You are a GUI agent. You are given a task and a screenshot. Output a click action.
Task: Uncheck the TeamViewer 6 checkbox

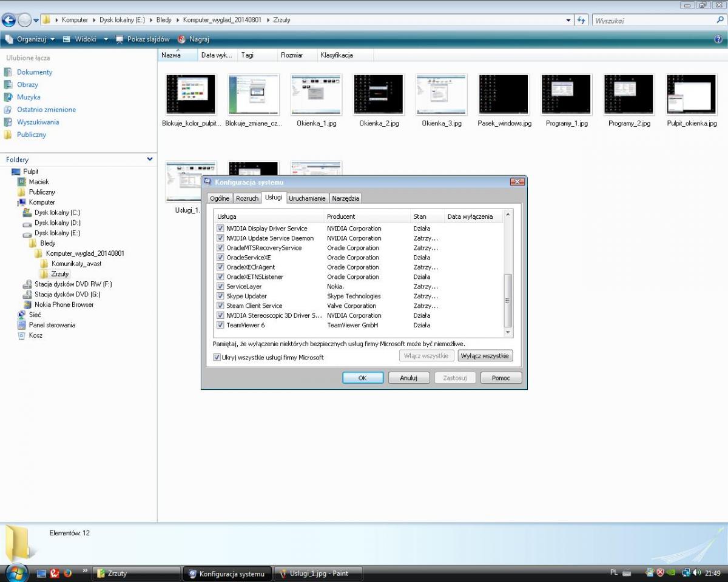click(x=221, y=326)
